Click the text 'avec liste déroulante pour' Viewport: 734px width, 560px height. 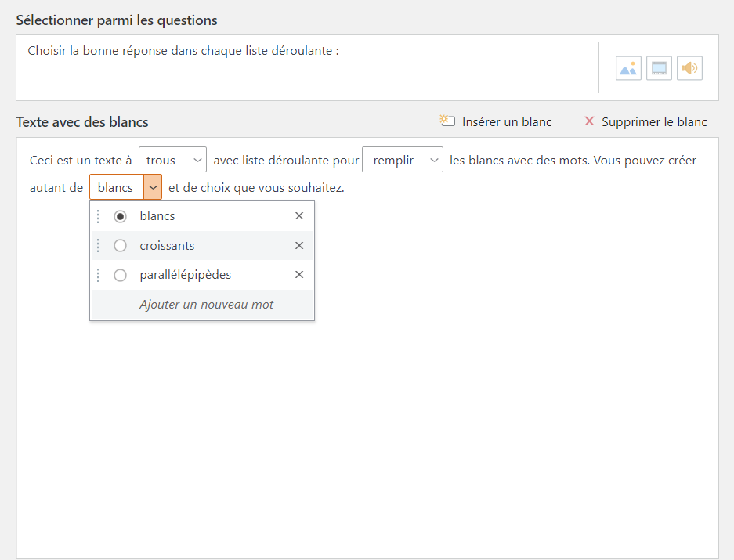(286, 160)
